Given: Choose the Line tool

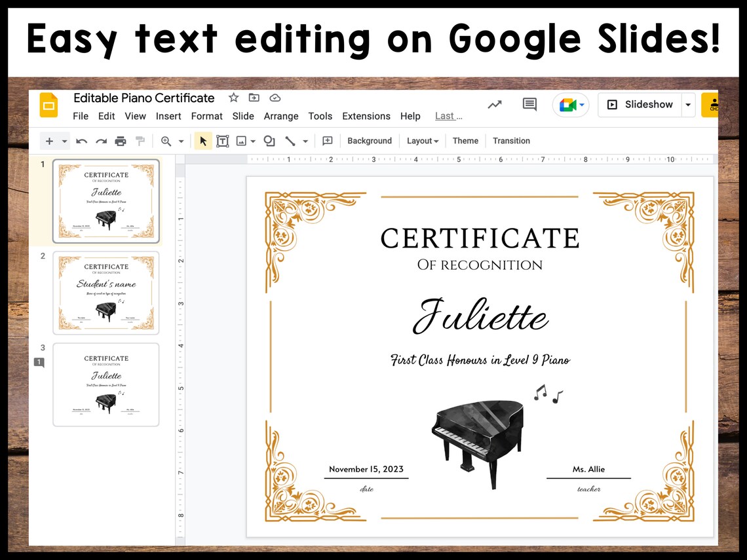Looking at the screenshot, I should (x=291, y=140).
